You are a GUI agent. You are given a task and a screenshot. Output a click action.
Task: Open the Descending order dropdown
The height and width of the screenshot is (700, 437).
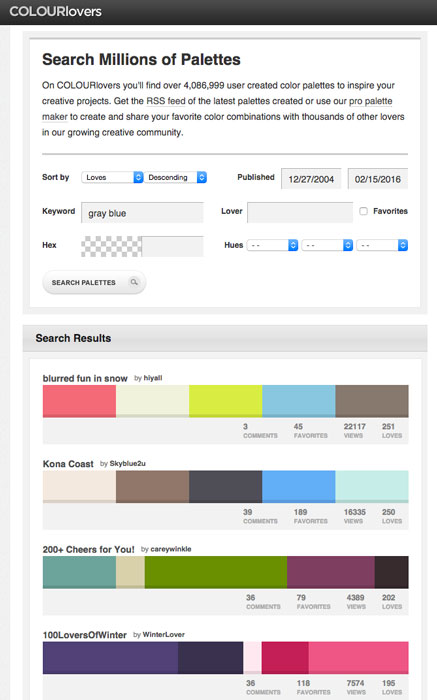click(x=176, y=177)
